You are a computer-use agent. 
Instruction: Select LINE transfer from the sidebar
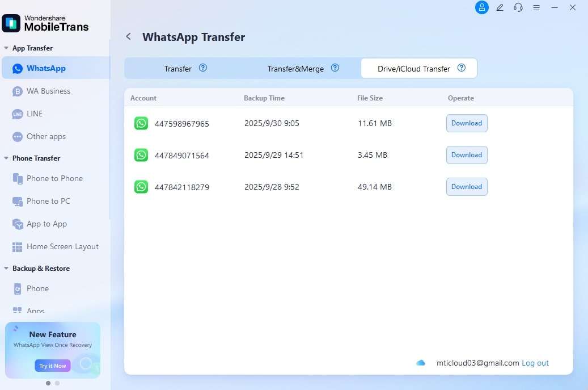pos(34,114)
